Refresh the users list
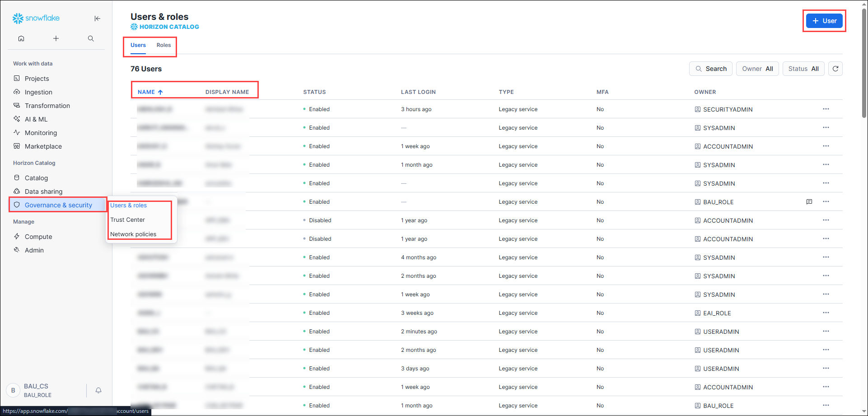The height and width of the screenshot is (416, 868). pos(835,69)
